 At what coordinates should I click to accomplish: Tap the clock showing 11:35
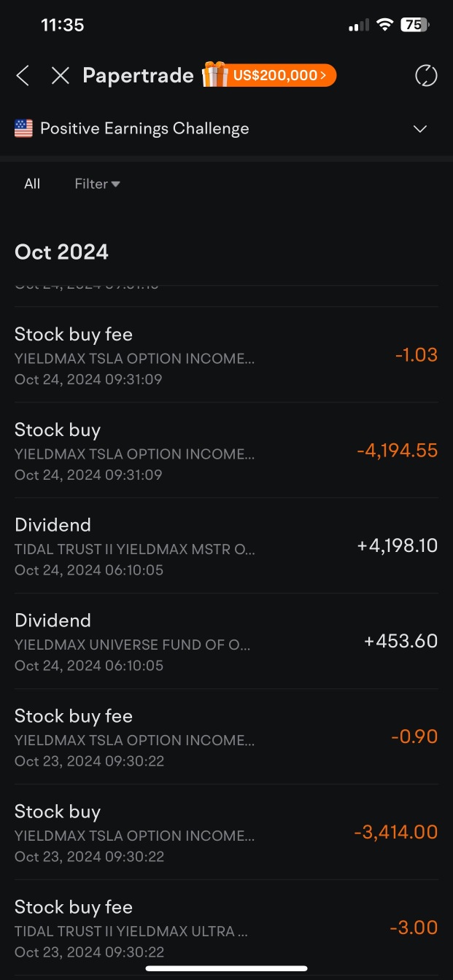coord(63,24)
